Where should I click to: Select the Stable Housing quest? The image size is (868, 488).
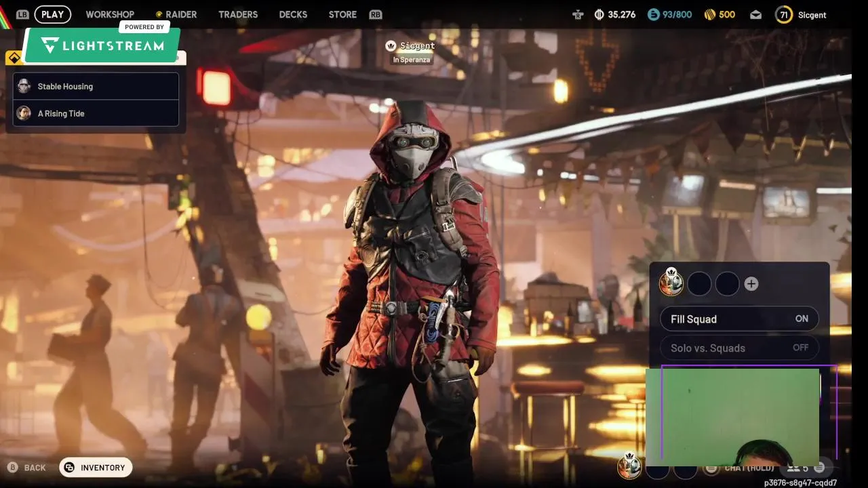96,86
